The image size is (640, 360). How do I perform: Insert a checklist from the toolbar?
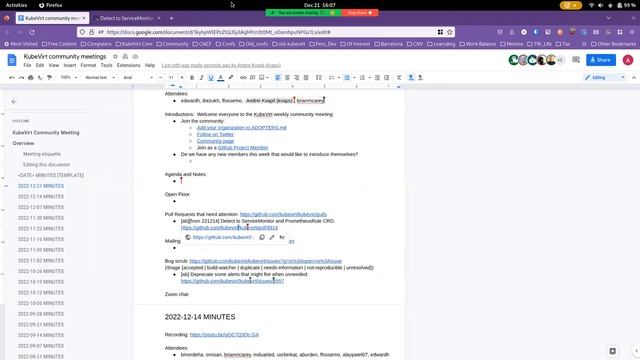[331, 78]
